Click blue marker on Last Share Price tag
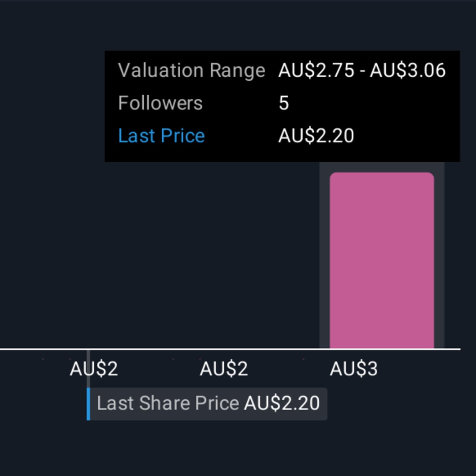476x476 pixels. click(x=88, y=404)
